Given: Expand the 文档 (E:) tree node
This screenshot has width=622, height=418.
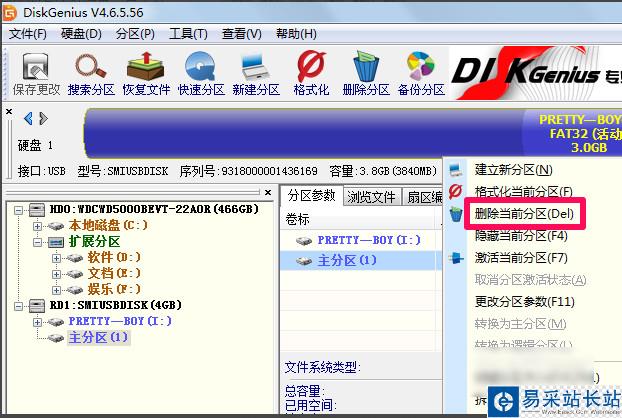Looking at the screenshot, I should pos(56,274).
